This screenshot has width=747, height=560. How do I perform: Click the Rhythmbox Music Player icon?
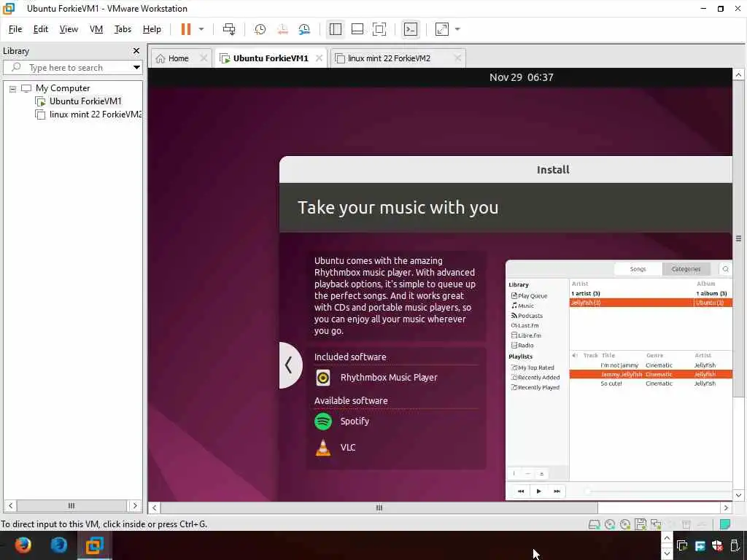(323, 378)
